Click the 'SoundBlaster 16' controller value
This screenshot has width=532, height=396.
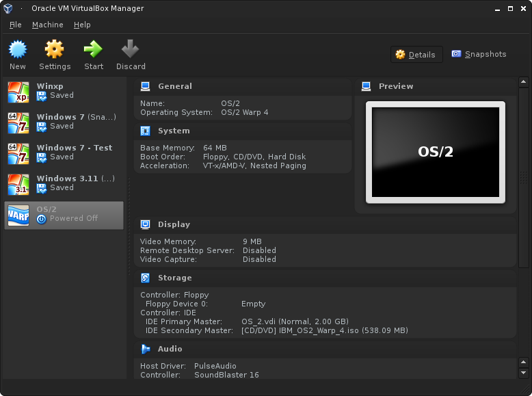tap(226, 375)
